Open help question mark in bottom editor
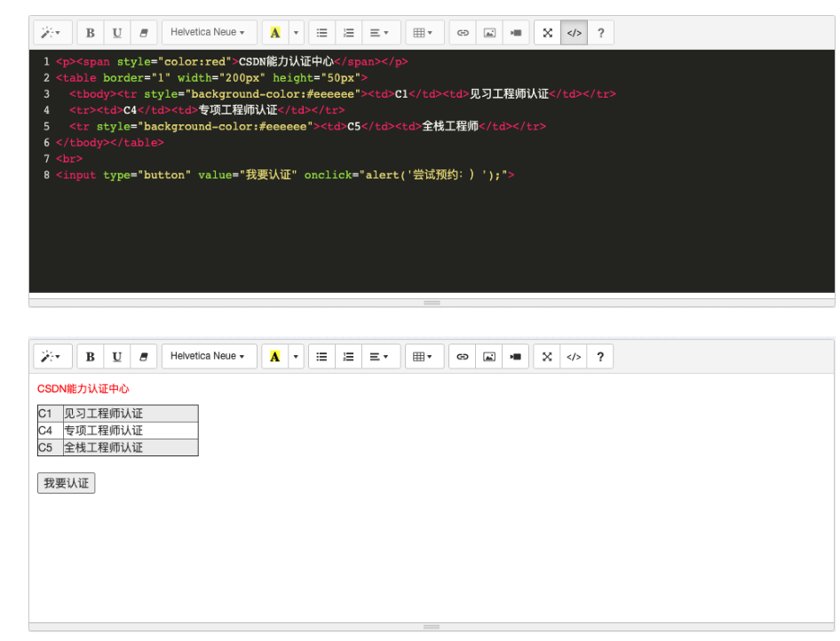The width and height of the screenshot is (840, 641). (x=600, y=357)
